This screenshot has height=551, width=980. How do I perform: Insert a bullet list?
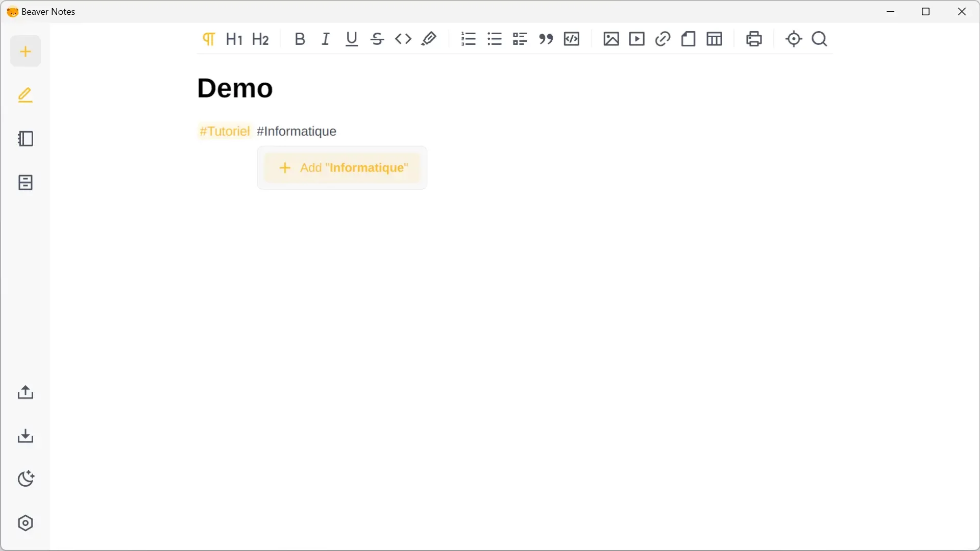[495, 39]
